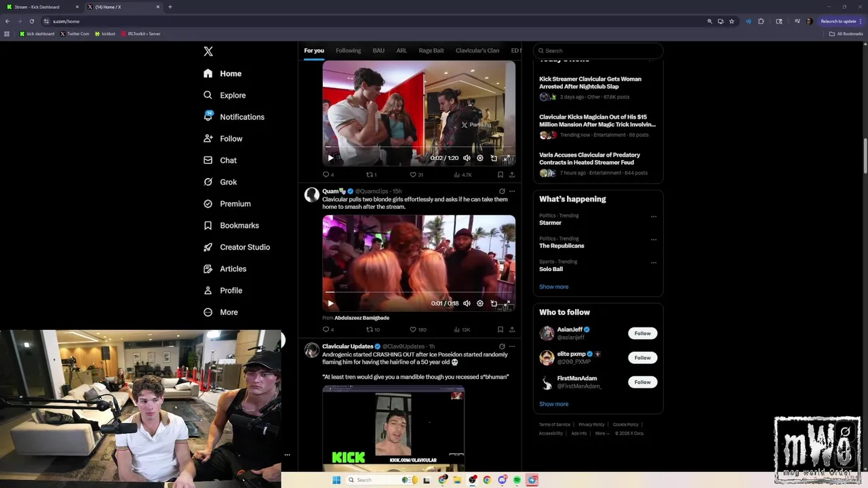Click Quam video's progress bar
Image resolution: width=868 pixels, height=488 pixels.
click(x=418, y=293)
